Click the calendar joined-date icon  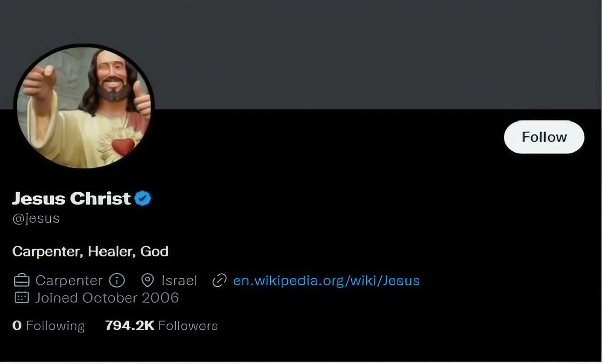pyautogui.click(x=21, y=298)
